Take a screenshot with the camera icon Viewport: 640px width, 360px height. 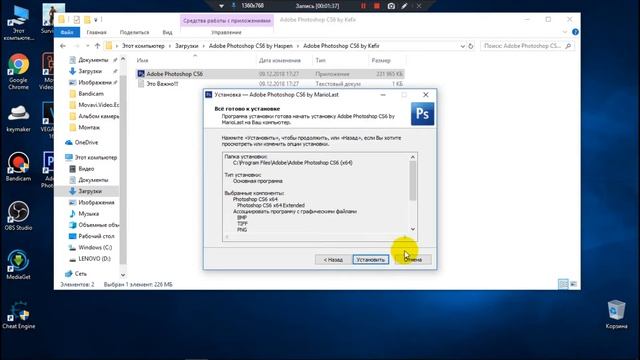coord(391,6)
